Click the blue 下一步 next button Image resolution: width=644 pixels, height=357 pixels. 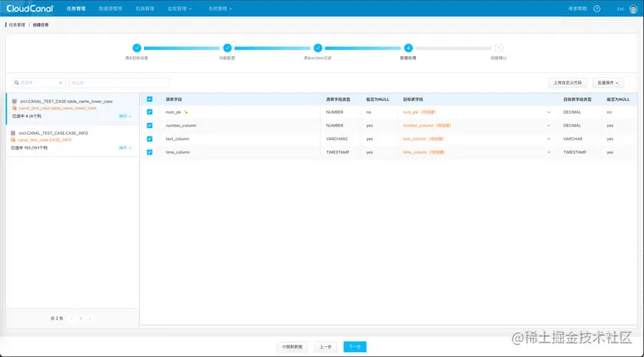coord(355,347)
